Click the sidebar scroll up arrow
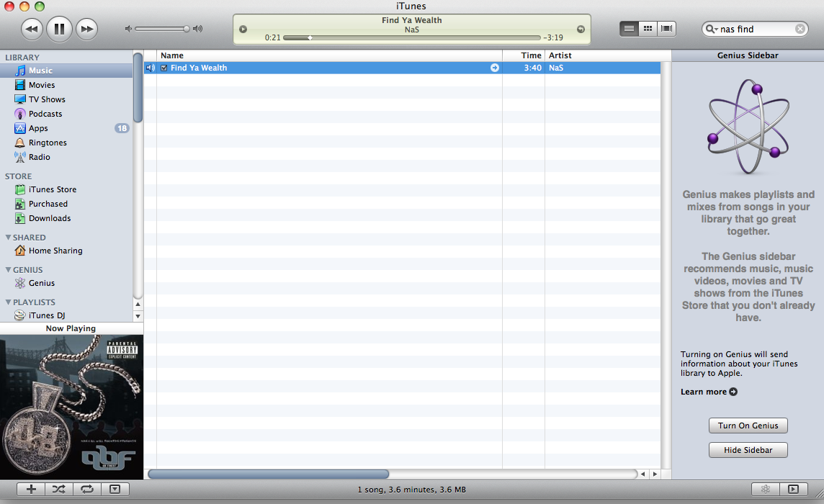The width and height of the screenshot is (824, 504). click(138, 305)
